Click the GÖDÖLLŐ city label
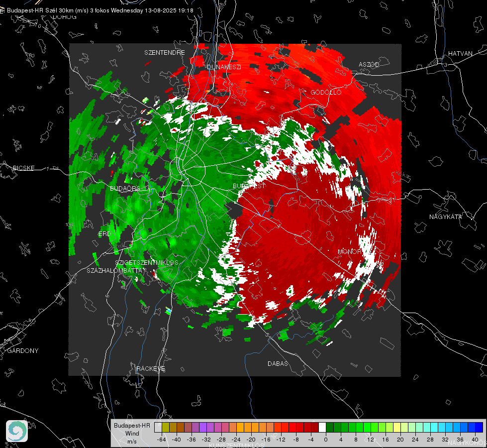This screenshot has height=448, width=487. click(x=326, y=92)
